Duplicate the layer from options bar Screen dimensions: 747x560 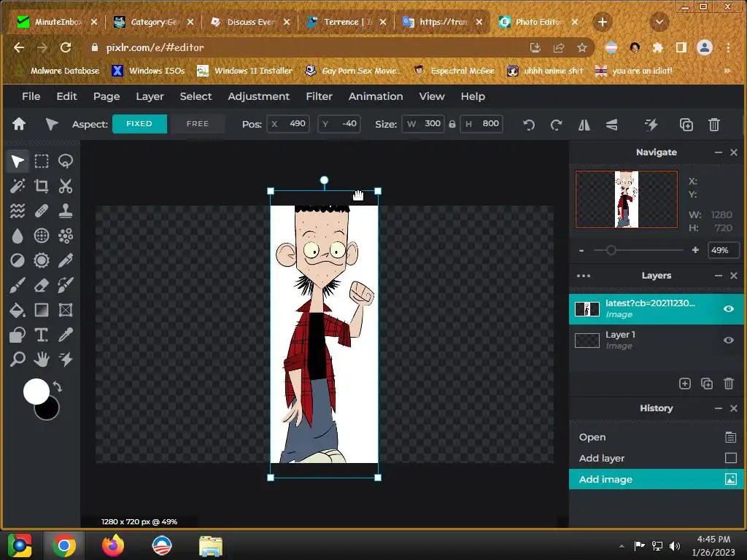(686, 125)
